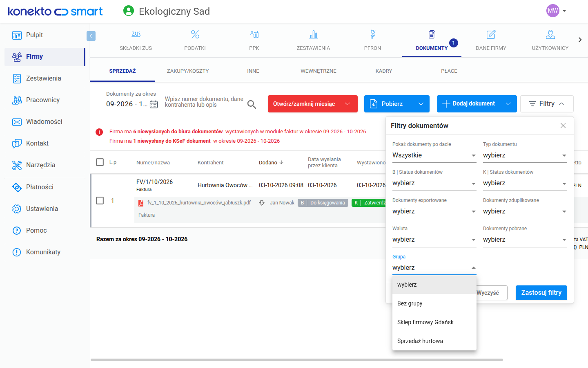Click the Pulpit dashboard sidebar icon

click(x=17, y=35)
